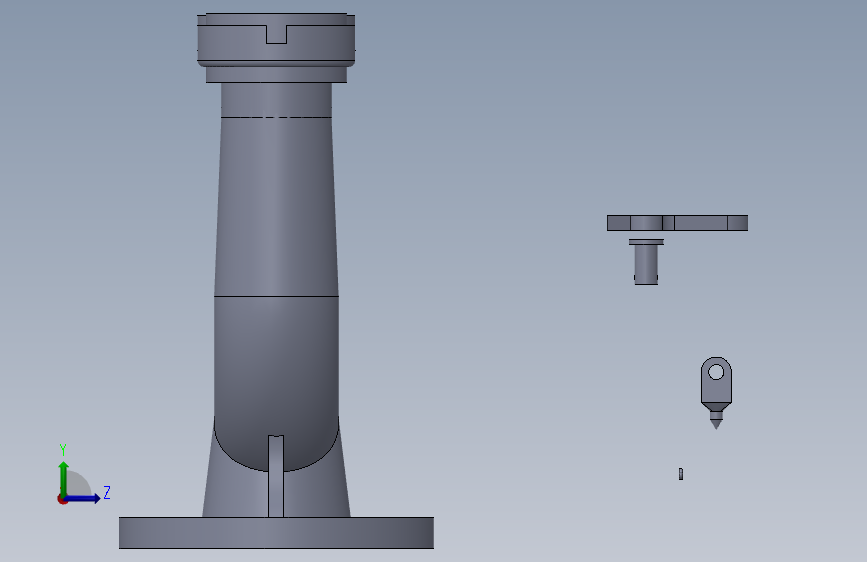The width and height of the screenshot is (867, 562).
Task: Select the tiny pin below the eye bolt
Action: point(681,474)
